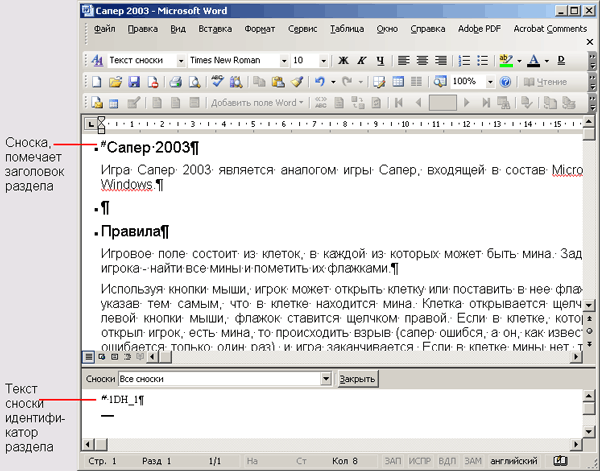Create a new blank document
Viewport: 600px width, 471px height.
point(96,82)
